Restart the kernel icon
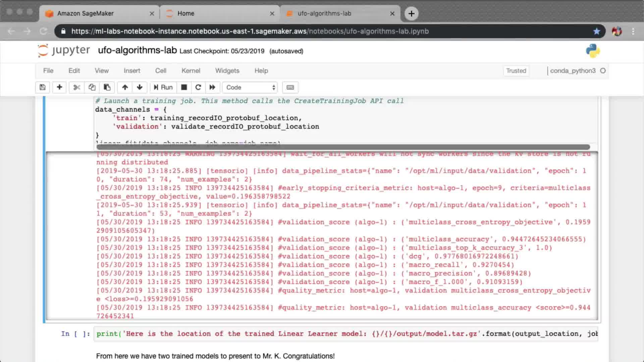 [198, 87]
